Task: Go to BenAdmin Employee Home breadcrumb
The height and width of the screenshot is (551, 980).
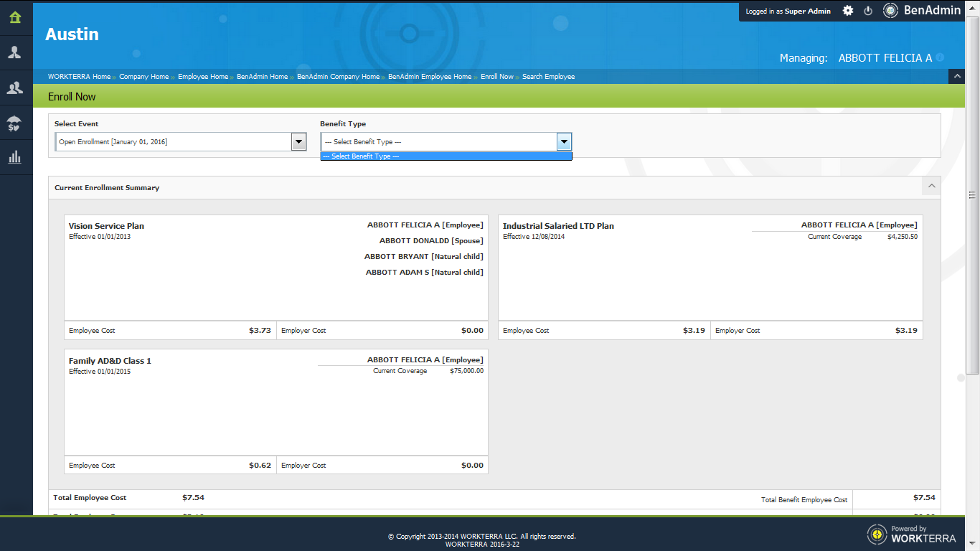Action: click(430, 77)
